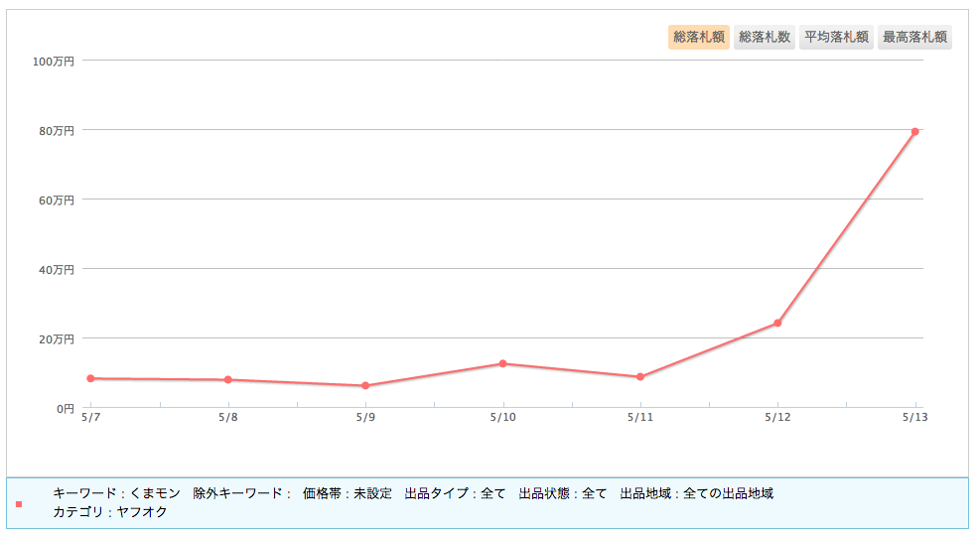Click the キーワード：くまモン legend text

(x=116, y=493)
